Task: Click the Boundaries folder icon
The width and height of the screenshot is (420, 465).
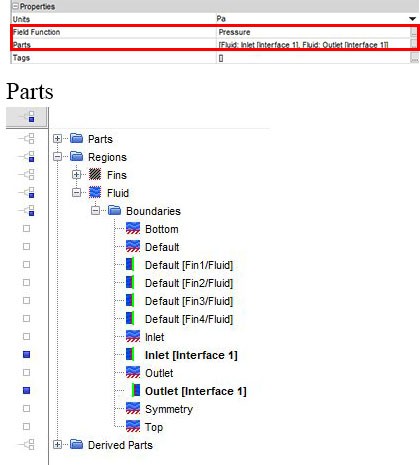Action: point(115,210)
